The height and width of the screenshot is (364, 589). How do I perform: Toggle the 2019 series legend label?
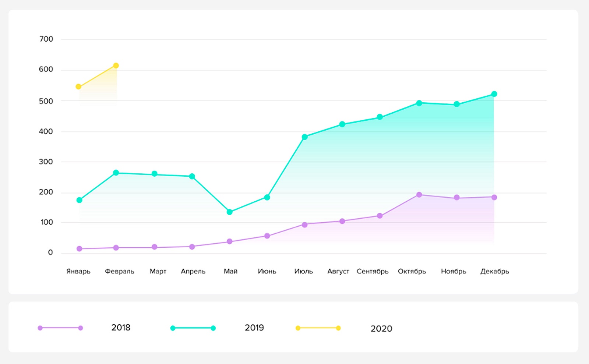tap(254, 328)
